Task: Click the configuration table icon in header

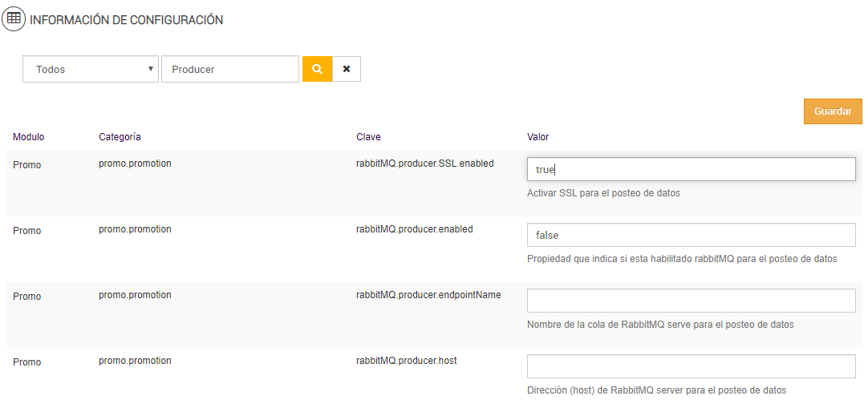Action: pos(14,18)
